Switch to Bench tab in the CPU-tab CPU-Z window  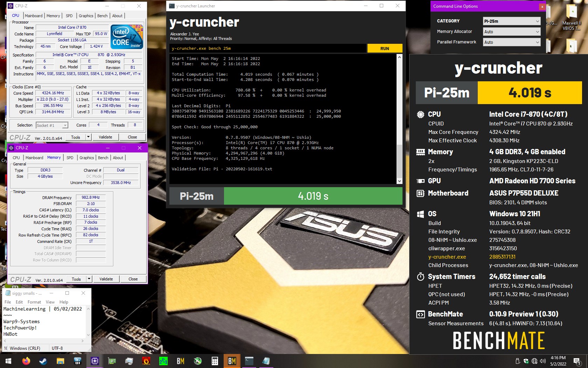102,16
